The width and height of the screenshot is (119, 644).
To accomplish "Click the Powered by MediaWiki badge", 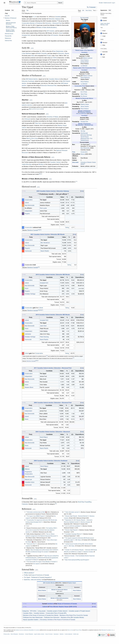I will 111,635.
